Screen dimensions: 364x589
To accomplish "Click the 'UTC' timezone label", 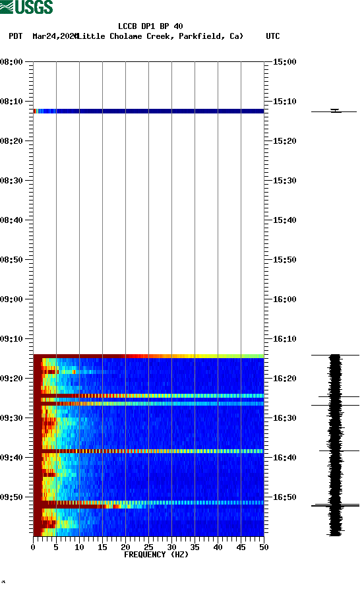I will pos(273,36).
